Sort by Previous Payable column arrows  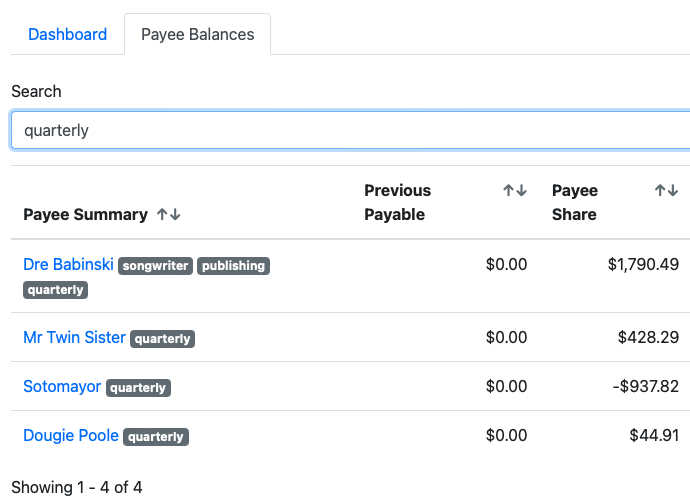click(x=514, y=190)
